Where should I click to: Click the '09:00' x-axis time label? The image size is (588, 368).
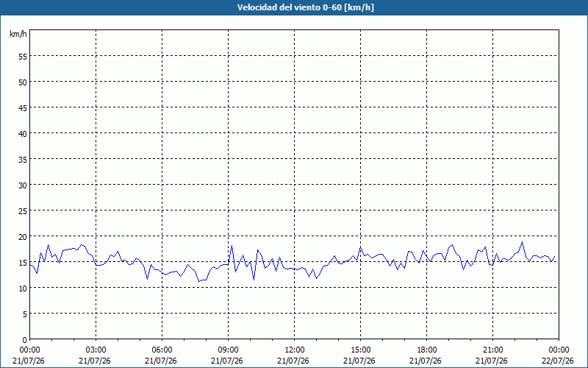tap(228, 350)
